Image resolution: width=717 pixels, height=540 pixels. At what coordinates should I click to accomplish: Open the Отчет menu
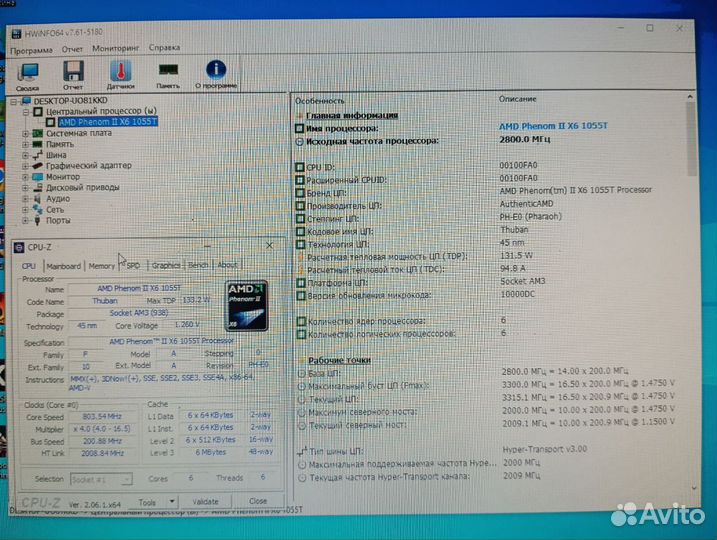pos(72,49)
